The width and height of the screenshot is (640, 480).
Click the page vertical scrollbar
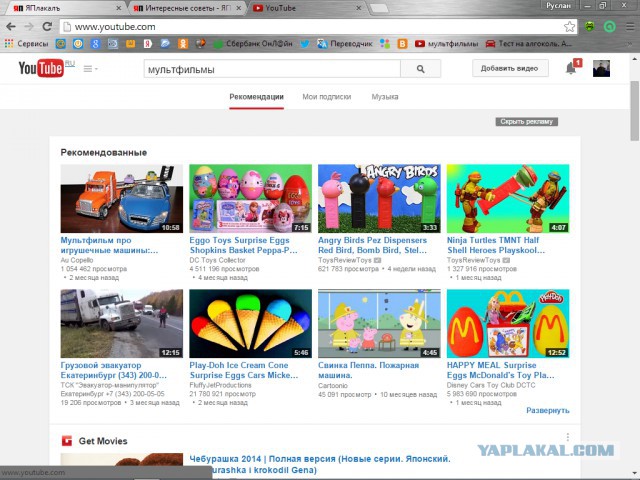tap(635, 109)
